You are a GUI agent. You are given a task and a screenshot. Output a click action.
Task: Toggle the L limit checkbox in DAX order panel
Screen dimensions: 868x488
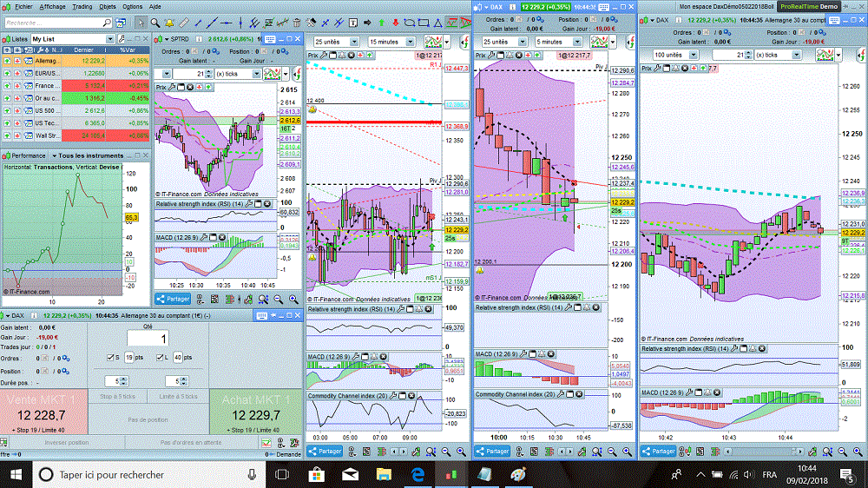[160, 357]
